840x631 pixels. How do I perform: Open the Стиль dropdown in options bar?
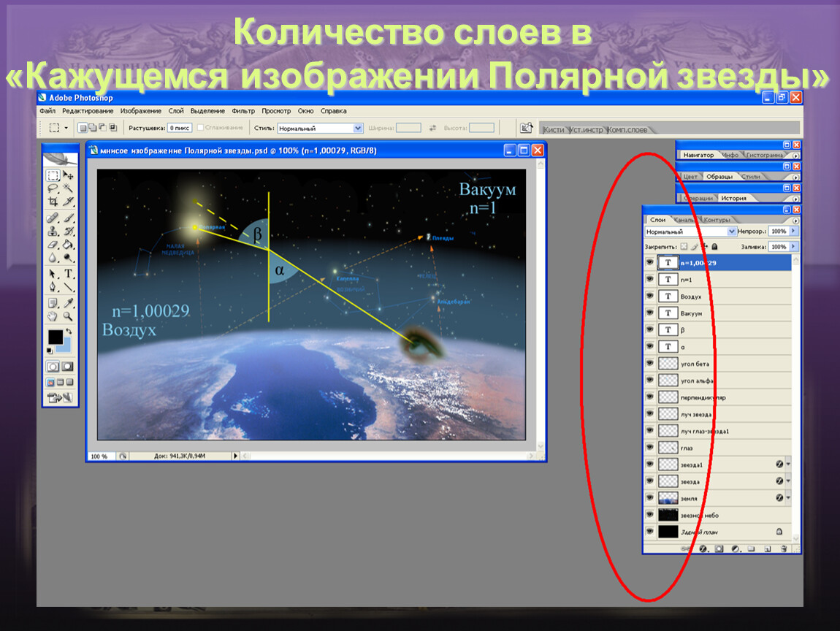click(x=358, y=128)
